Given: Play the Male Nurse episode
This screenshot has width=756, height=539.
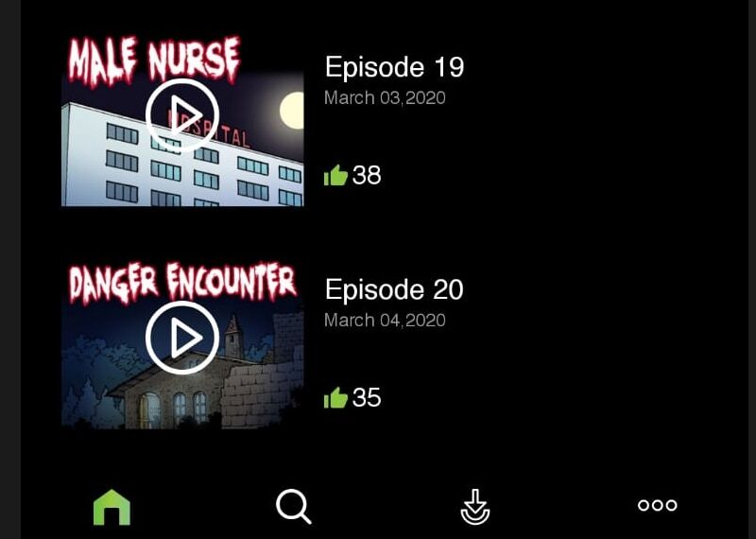Looking at the screenshot, I should [x=182, y=115].
